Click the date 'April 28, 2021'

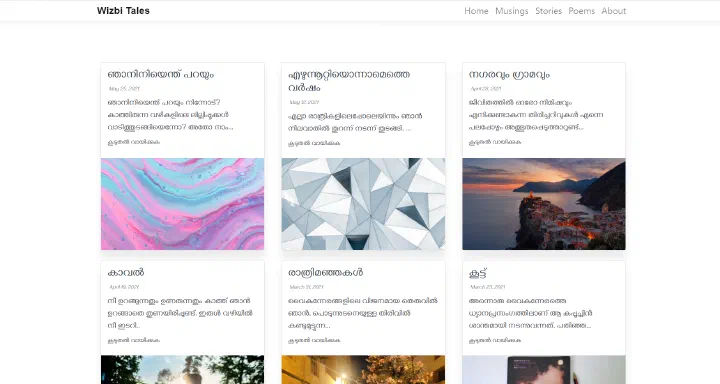(486, 89)
